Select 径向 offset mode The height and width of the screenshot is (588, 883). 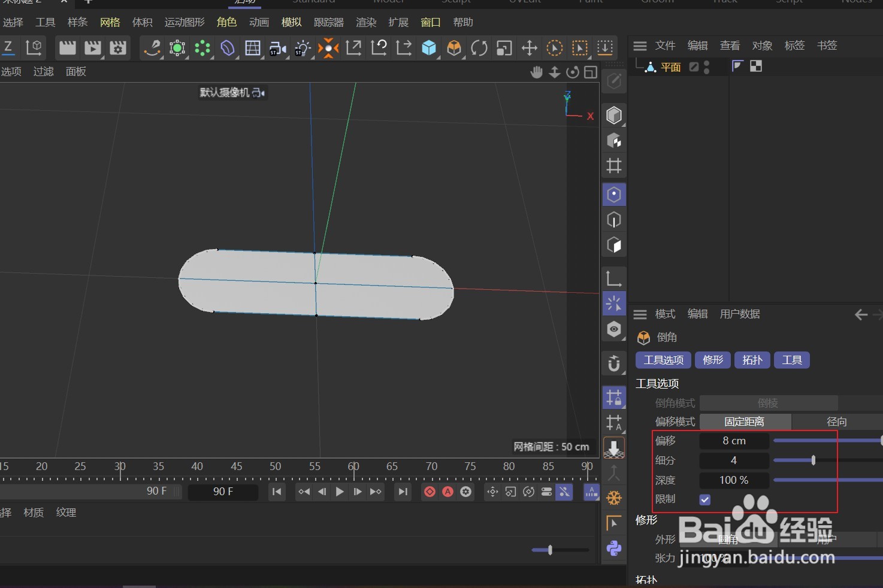(837, 422)
